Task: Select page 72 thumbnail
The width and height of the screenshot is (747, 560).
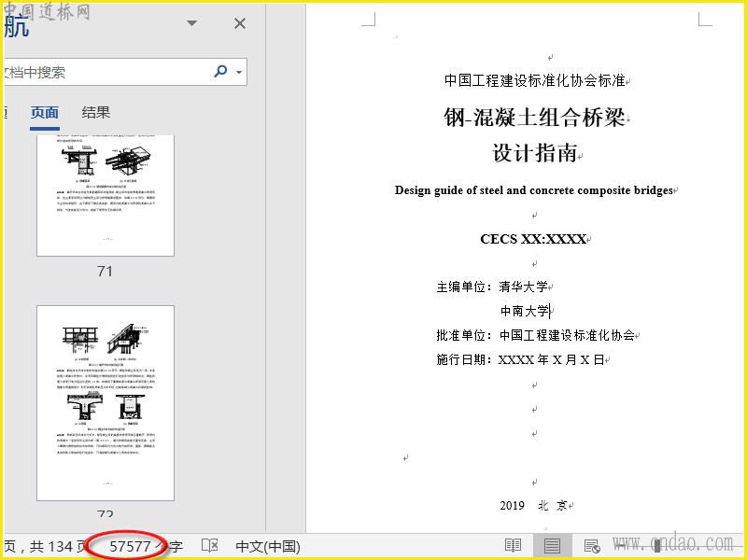Action: pos(106,403)
